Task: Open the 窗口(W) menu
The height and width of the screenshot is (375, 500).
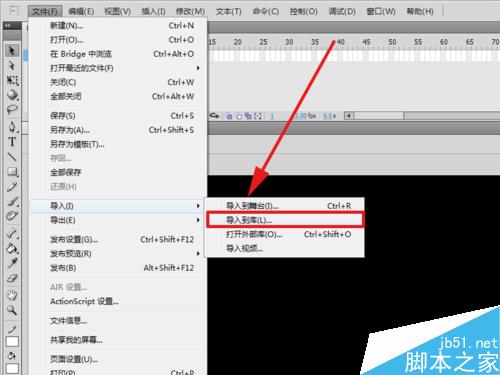Action: [381, 12]
